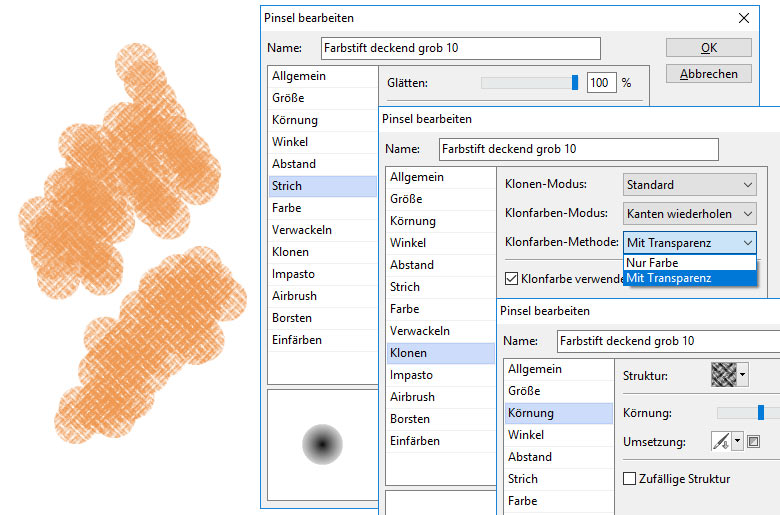The height and width of the screenshot is (515, 780).
Task: Click the Name field in the back dialog
Action: (461, 48)
